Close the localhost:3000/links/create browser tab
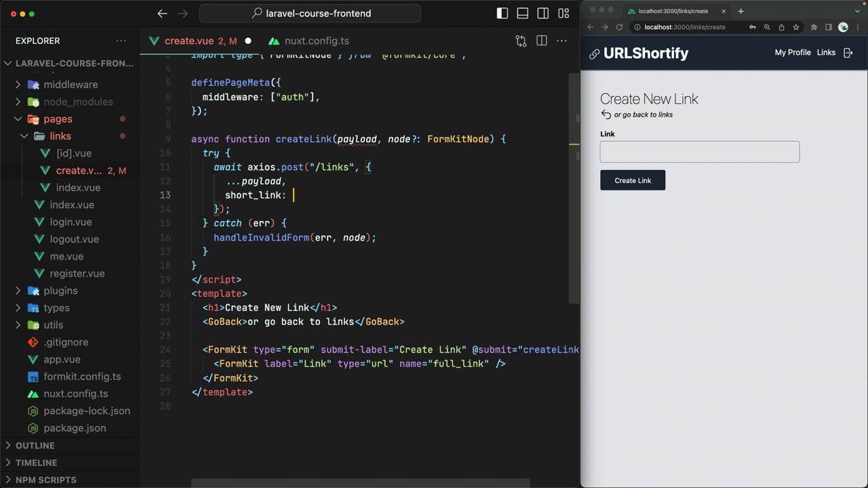Screen dimensions: 868x488 (724, 11)
